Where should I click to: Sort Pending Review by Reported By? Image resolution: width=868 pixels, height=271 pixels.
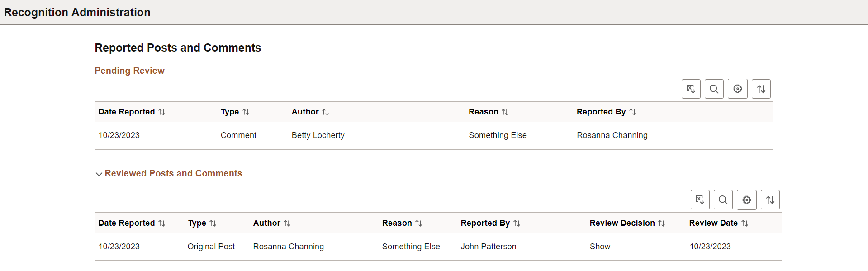606,112
